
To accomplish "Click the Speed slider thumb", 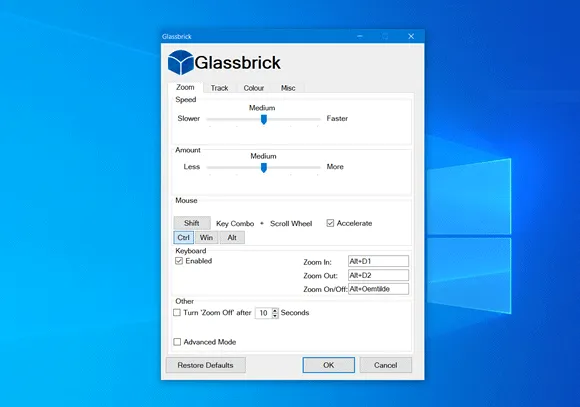I will pos(264,120).
